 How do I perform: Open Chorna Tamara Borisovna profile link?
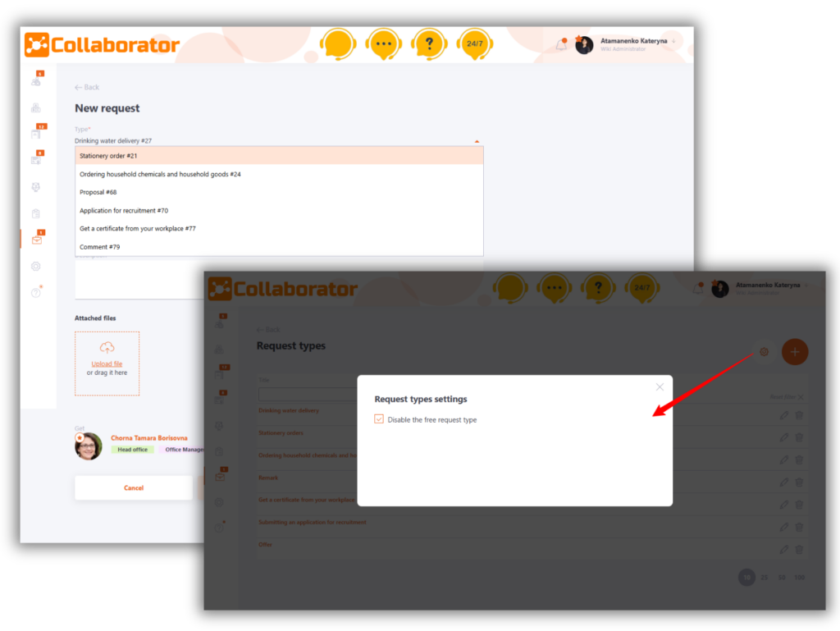149,437
